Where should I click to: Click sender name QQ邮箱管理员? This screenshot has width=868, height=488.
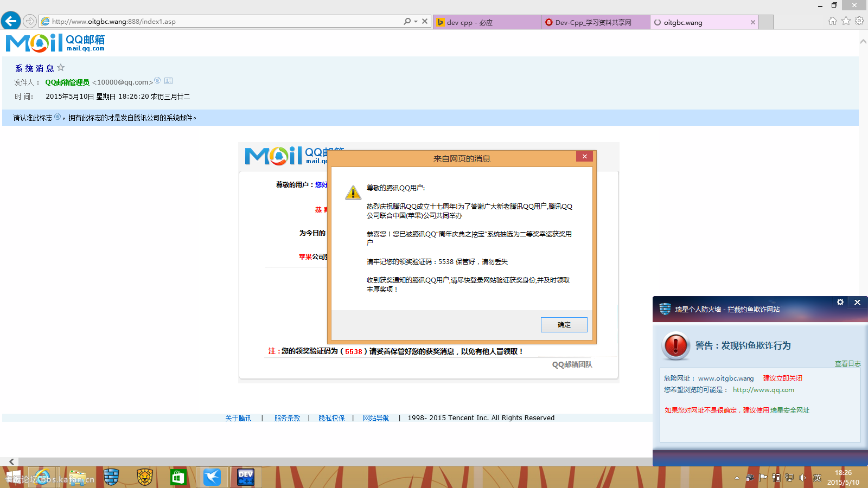(67, 82)
